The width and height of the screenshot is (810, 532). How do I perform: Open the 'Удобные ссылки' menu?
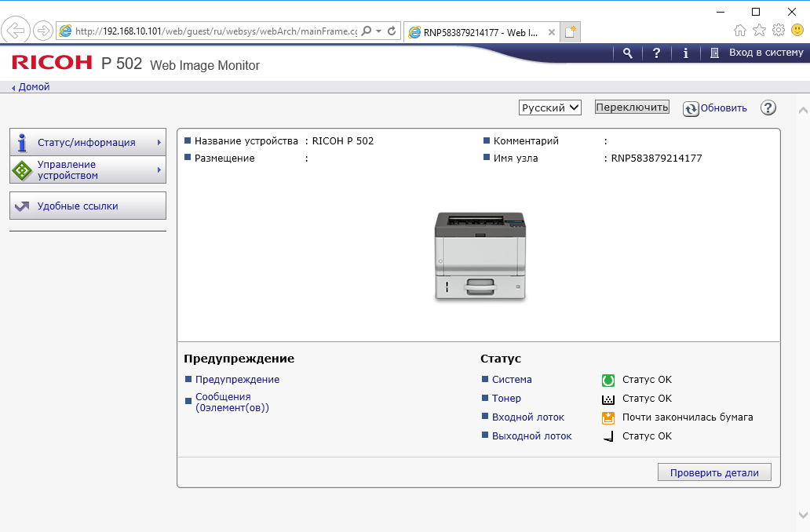(88, 206)
